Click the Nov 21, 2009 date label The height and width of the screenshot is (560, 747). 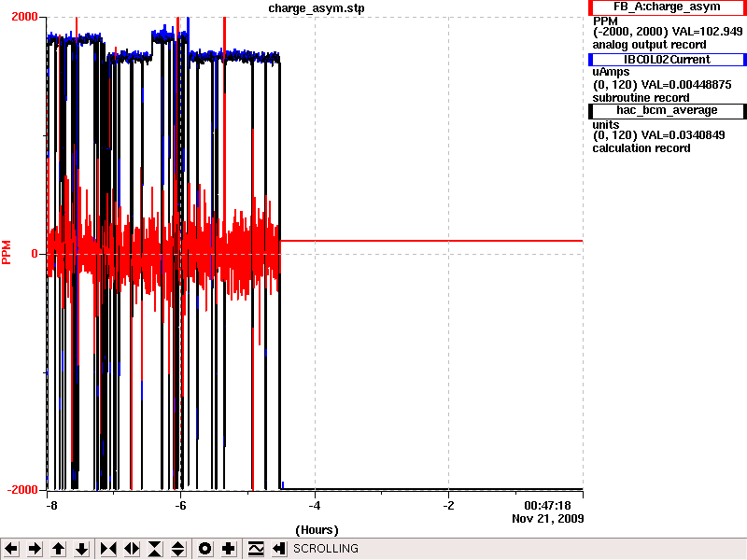pyautogui.click(x=548, y=519)
